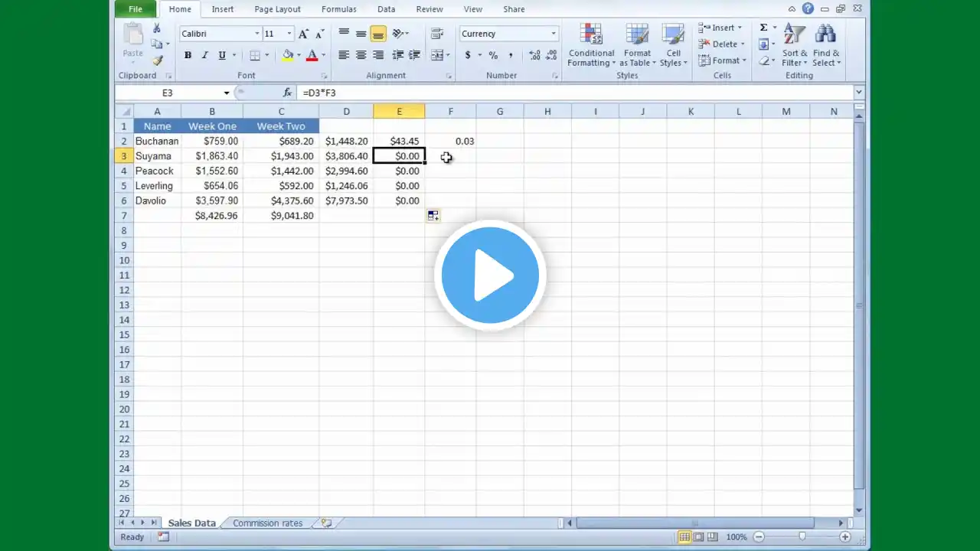Click the Merge & Center icon
Screen dimensions: 980x551
[437, 55]
